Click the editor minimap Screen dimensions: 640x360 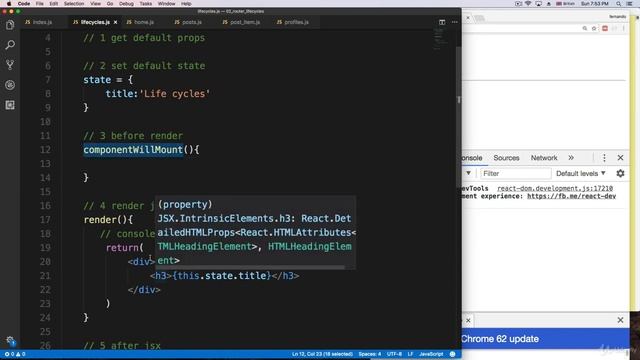click(441, 39)
